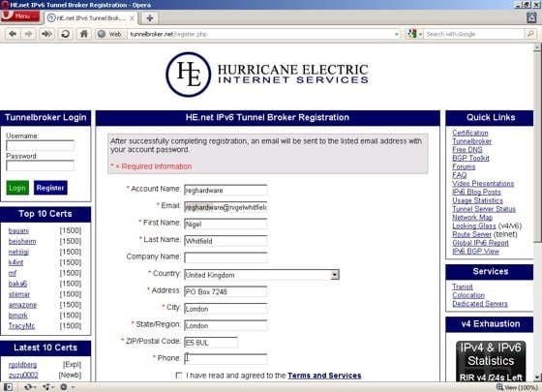This screenshot has height=392, width=542.
Task: Click the Last Name field
Action: click(226, 241)
